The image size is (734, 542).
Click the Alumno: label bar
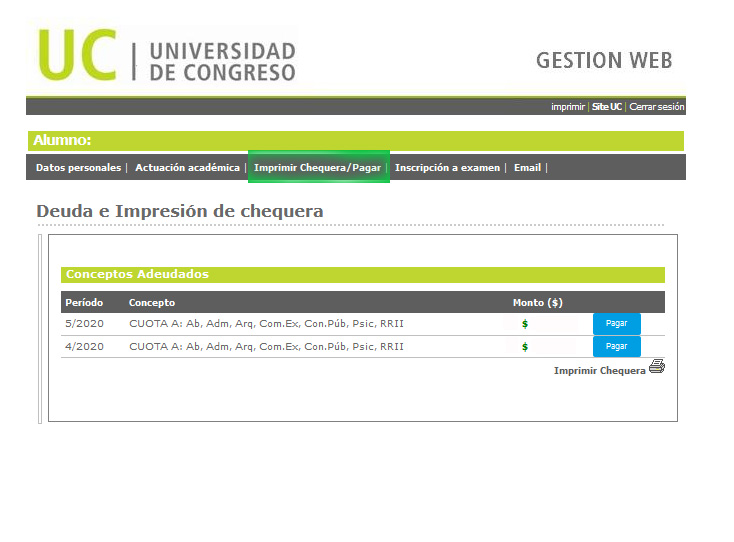click(356, 140)
